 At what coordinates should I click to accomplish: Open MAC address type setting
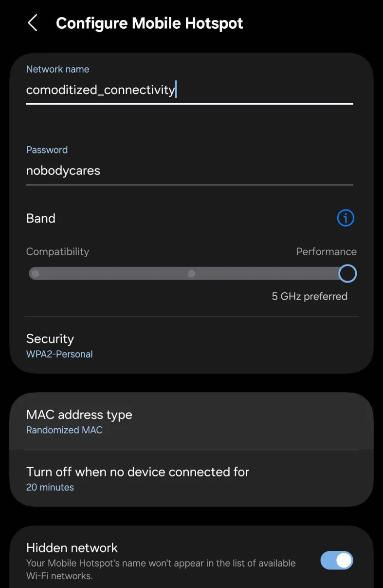(x=191, y=421)
